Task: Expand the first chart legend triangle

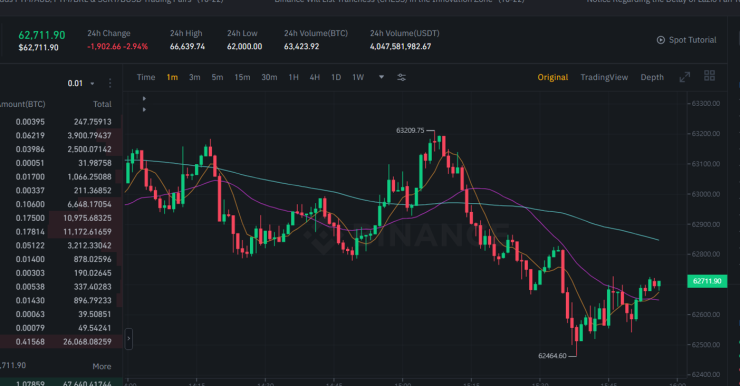Action: point(144,99)
